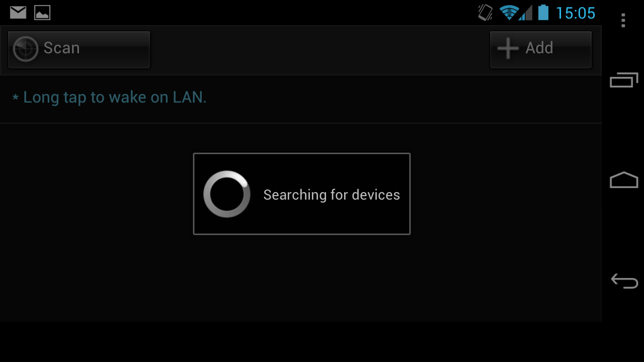This screenshot has width=644, height=362.
Task: Tap the radar icon on Scan button
Action: (26, 49)
